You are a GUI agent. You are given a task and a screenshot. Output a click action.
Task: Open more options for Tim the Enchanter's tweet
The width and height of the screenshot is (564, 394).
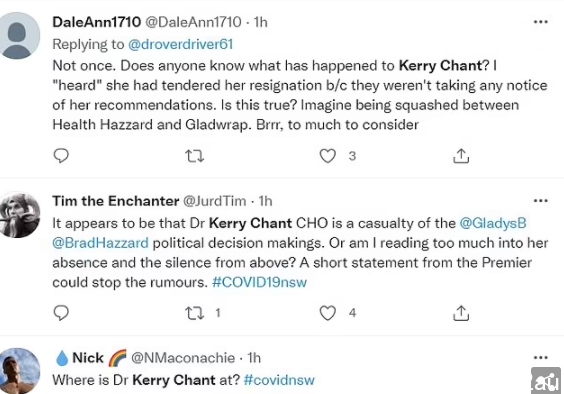coord(541,201)
